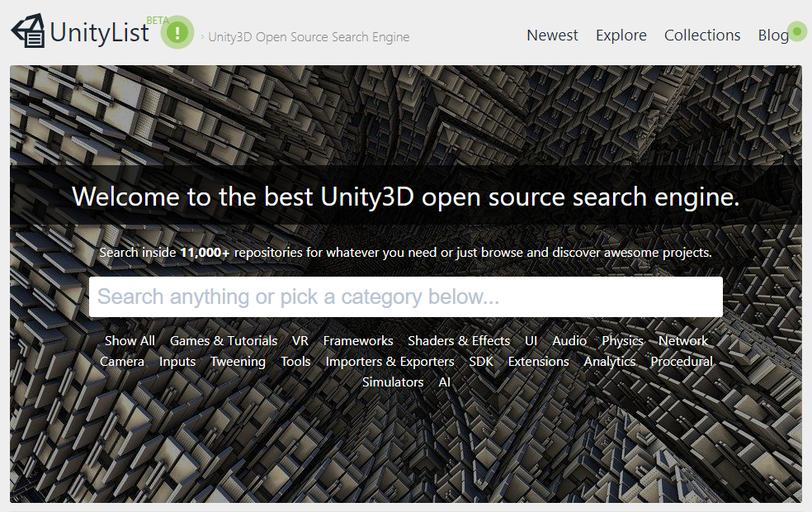The height and width of the screenshot is (512, 812).
Task: Pick the VR category
Action: [300, 341]
